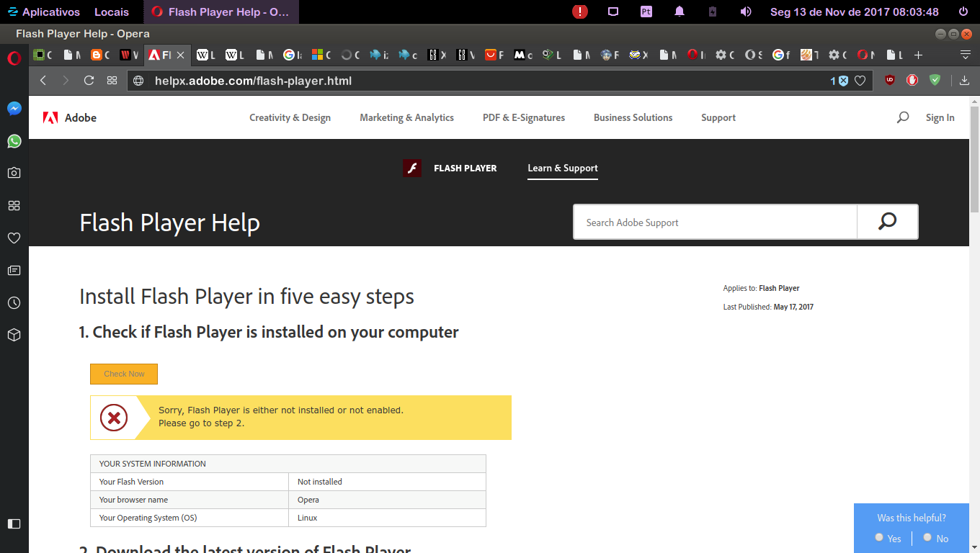Click the 'May 17, 2017' published date
This screenshot has width=980, height=553.
(x=793, y=307)
